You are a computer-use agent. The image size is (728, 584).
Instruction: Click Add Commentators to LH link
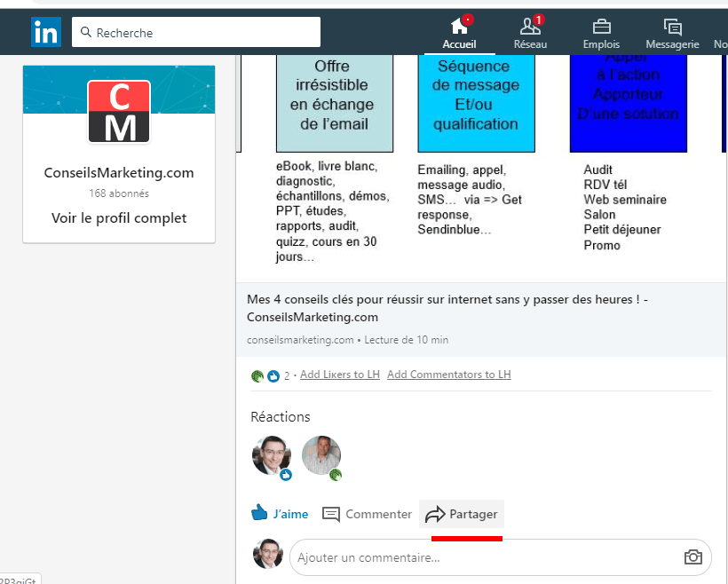[449, 375]
